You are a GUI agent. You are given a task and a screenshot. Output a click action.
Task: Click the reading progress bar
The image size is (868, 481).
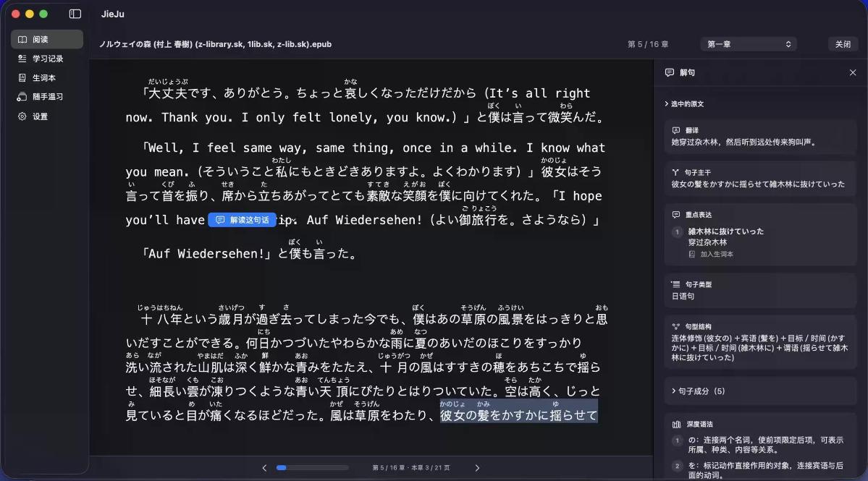tap(313, 468)
